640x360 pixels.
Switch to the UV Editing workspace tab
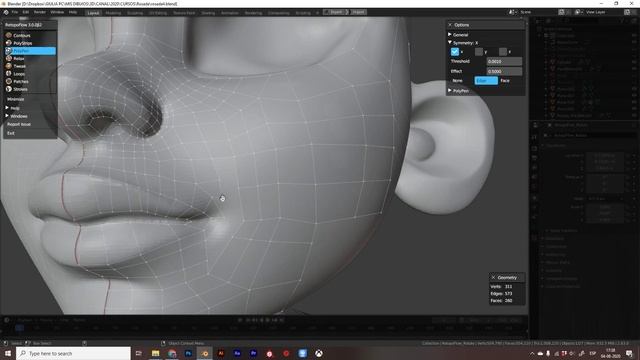158,13
